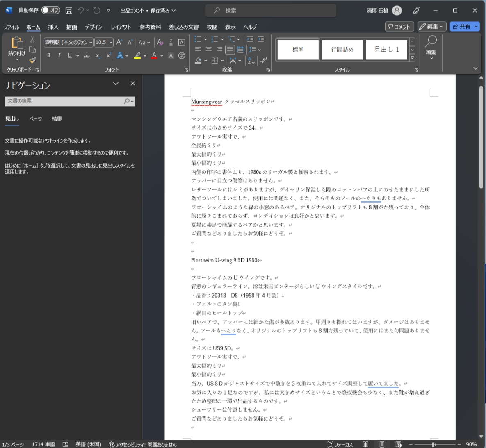This screenshot has width=486, height=448.
Task: Click the Copy icon in clipboard group
Action: click(32, 50)
